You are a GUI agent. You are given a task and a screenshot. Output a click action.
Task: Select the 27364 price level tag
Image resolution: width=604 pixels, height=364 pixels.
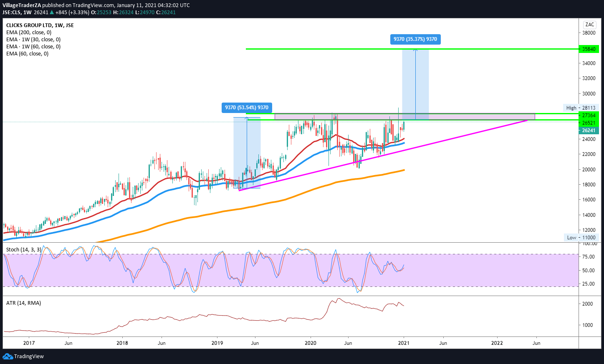[x=589, y=115]
